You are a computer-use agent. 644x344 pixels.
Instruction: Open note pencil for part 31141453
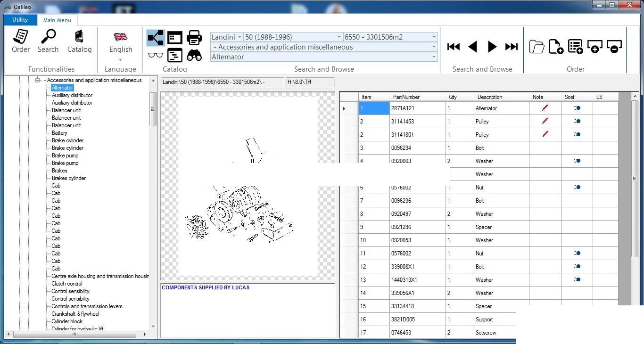point(545,121)
